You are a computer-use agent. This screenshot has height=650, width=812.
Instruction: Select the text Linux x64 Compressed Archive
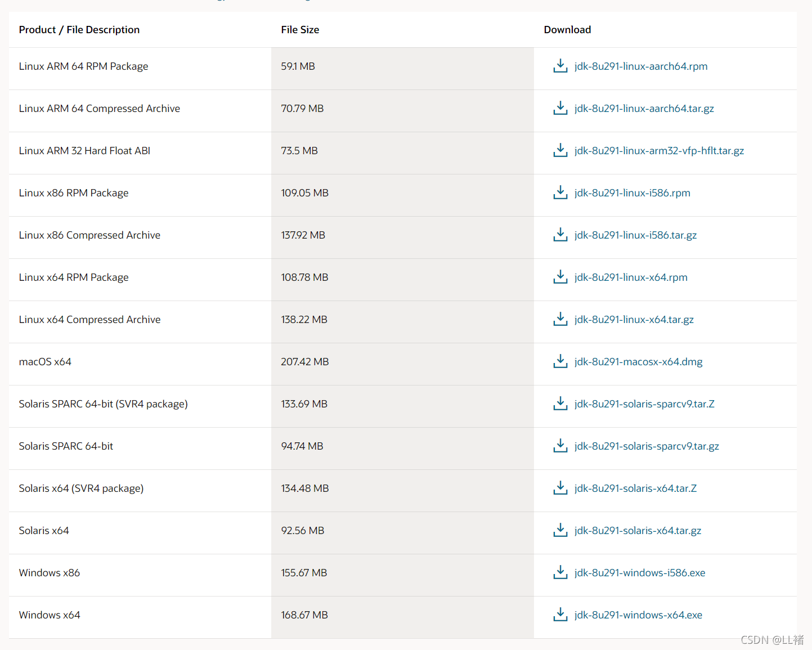pos(89,320)
